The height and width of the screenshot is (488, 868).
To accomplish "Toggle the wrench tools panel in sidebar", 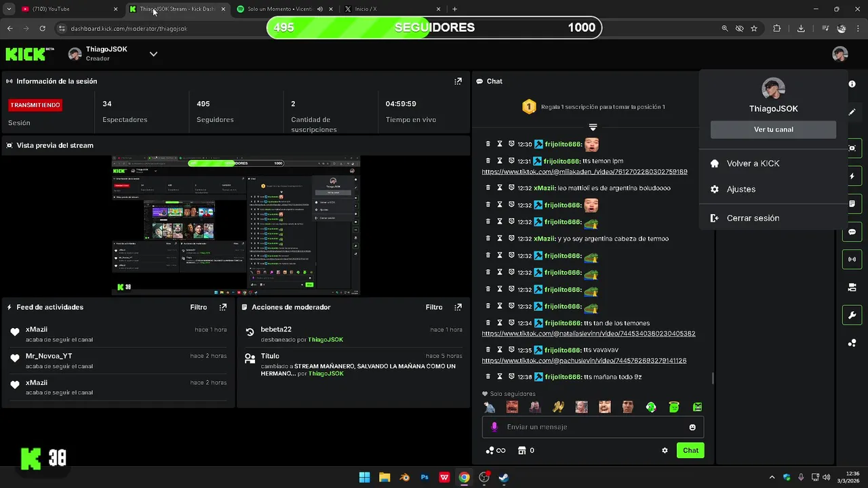I will (852, 316).
